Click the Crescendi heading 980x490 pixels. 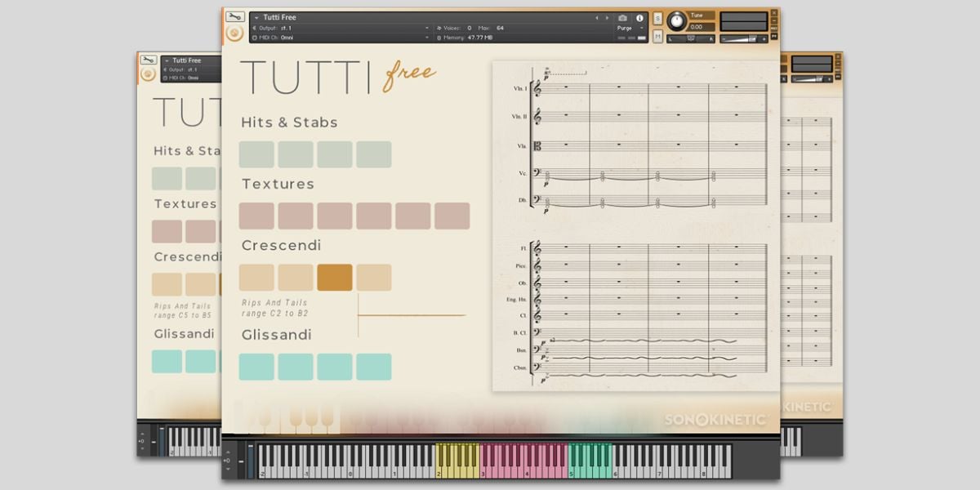coord(281,245)
